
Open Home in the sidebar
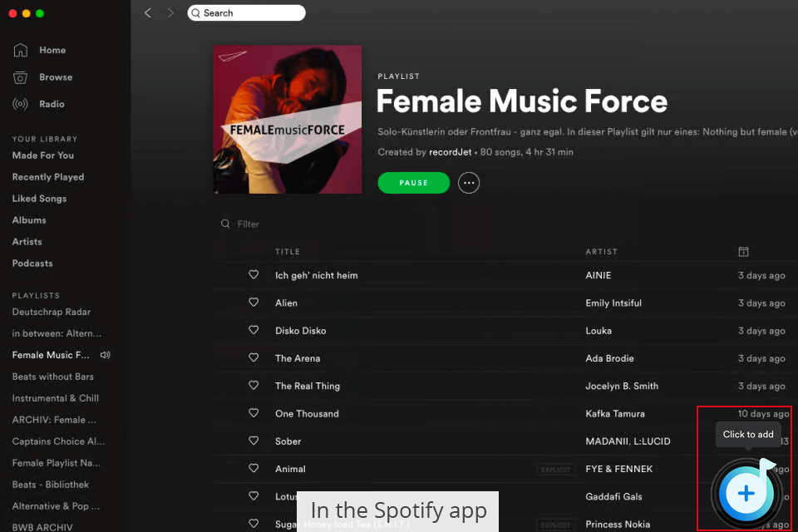(x=52, y=50)
